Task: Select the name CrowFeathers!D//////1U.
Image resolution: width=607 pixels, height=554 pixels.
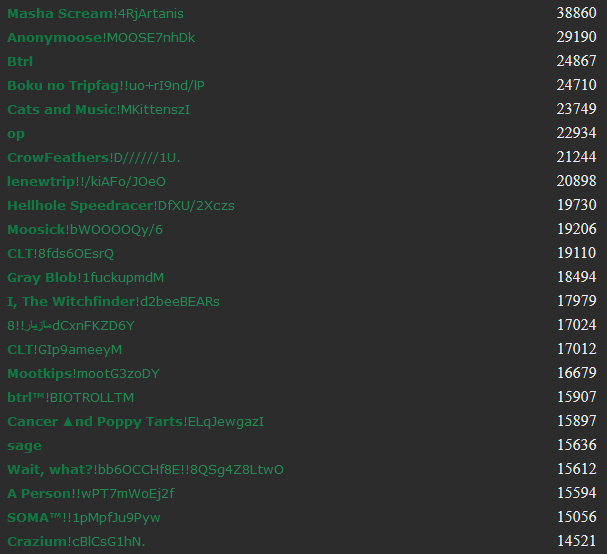Action: click(94, 158)
